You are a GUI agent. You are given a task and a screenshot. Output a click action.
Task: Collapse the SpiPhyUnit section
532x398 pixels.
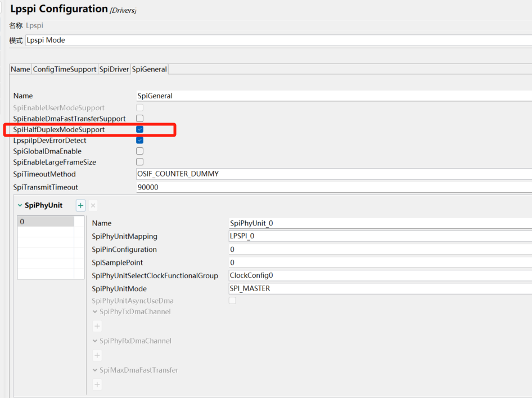pos(20,206)
